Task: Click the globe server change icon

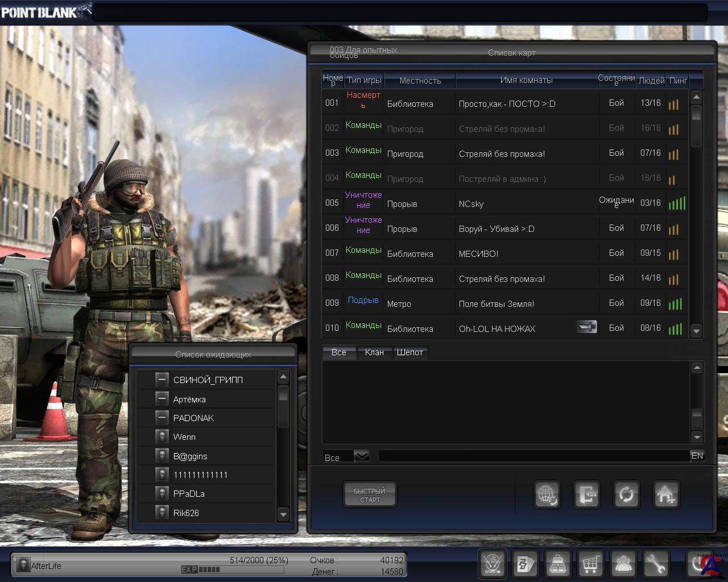Action: point(547,494)
